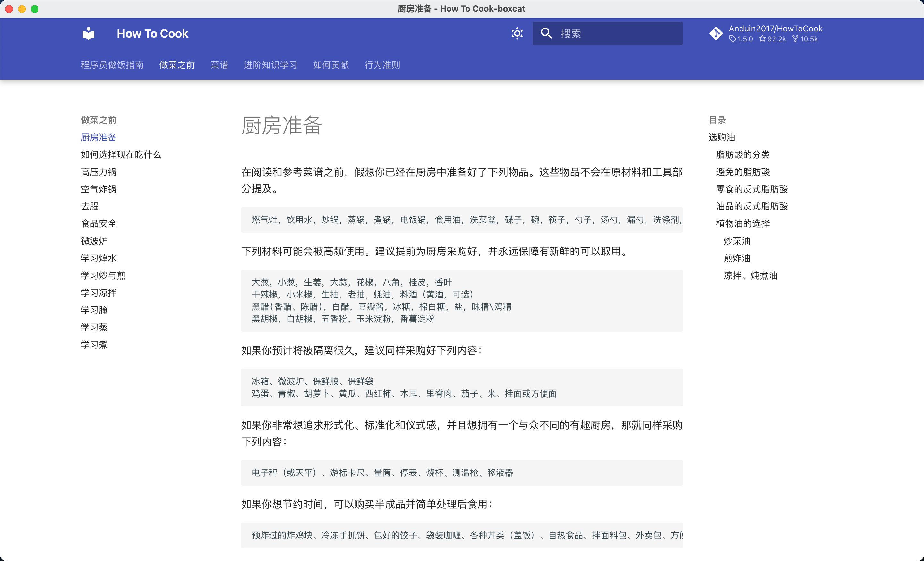Click the 92.2k stars icon
Screen dimensions: 924x561
pos(762,38)
